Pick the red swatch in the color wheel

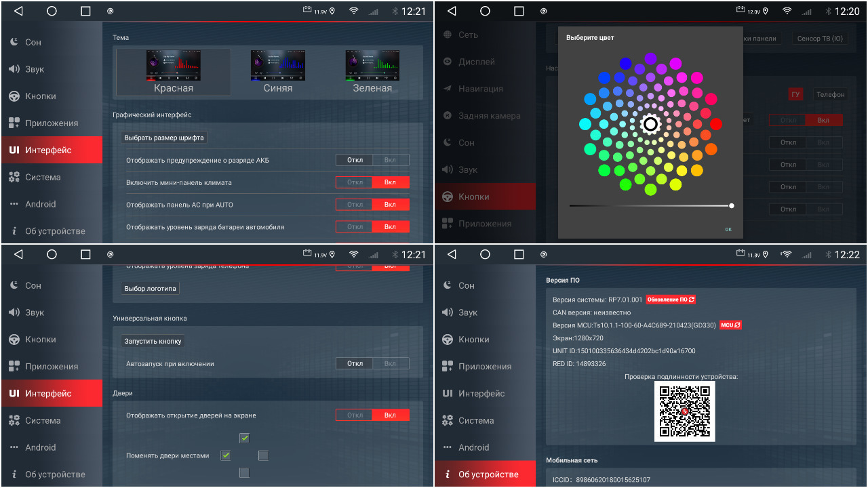click(x=716, y=124)
